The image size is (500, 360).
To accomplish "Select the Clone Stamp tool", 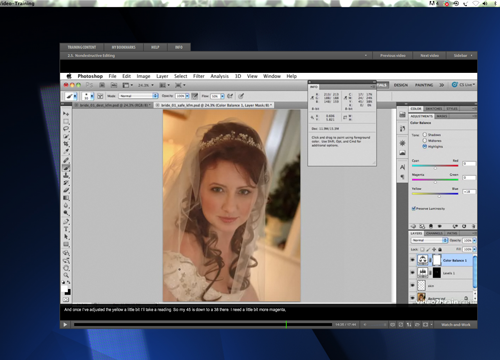I will click(66, 175).
